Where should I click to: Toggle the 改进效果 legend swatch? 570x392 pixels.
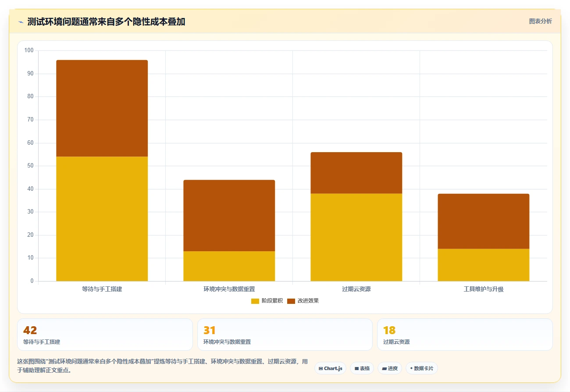(291, 301)
